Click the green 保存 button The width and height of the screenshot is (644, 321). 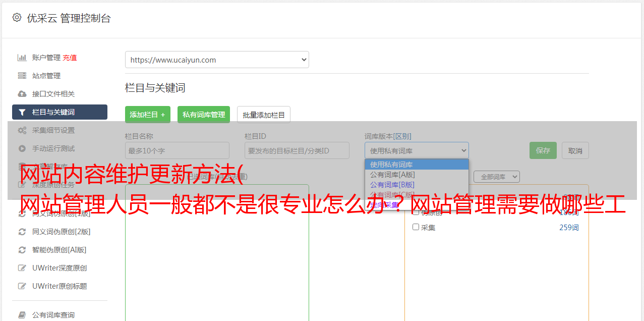click(543, 150)
